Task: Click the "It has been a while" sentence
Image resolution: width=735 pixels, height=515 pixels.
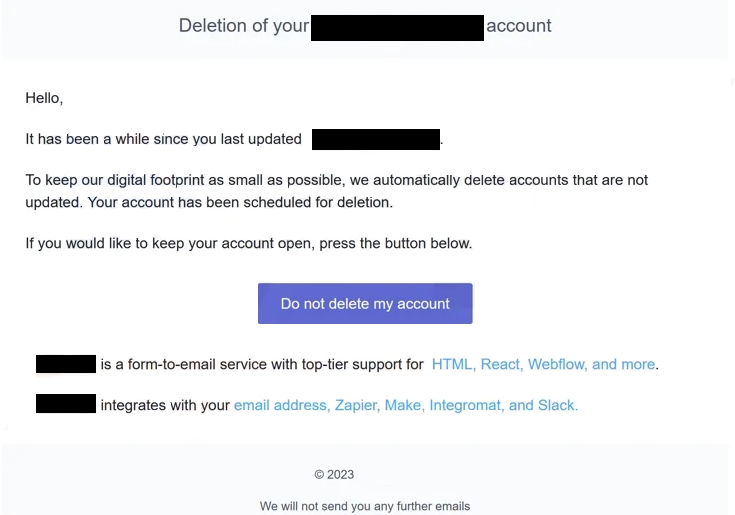Action: point(163,139)
